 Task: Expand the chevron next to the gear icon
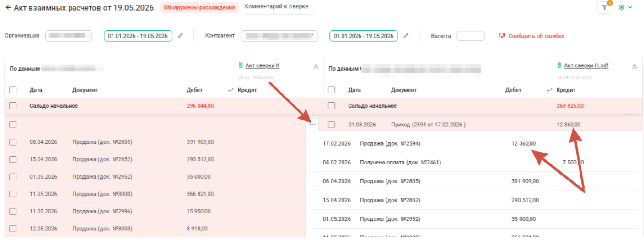(630, 8)
